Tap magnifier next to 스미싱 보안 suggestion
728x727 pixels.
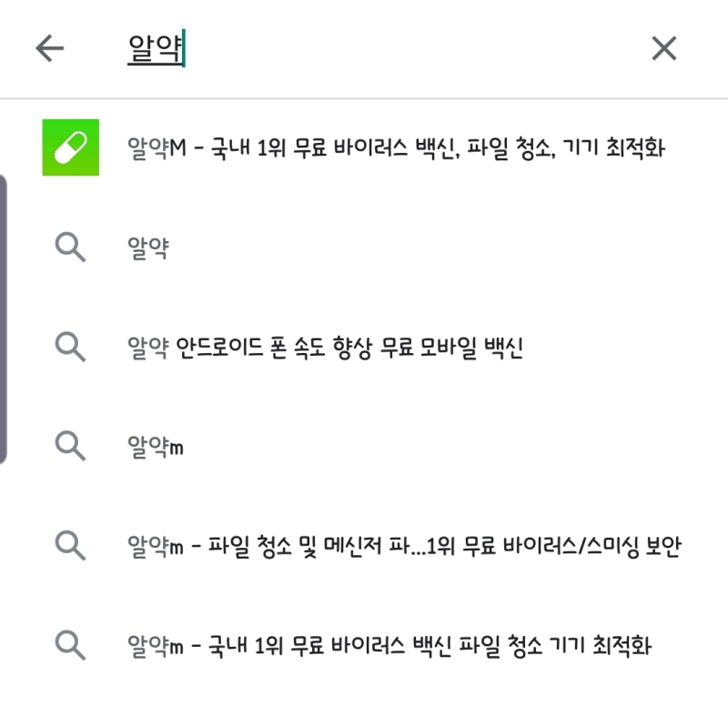click(x=70, y=546)
